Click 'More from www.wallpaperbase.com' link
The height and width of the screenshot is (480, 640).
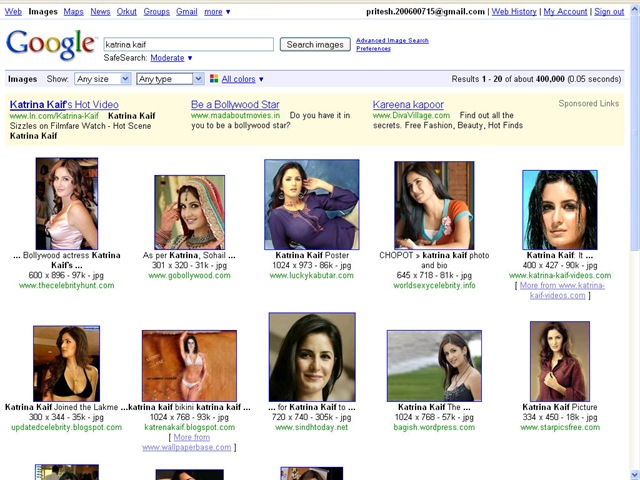click(x=189, y=442)
